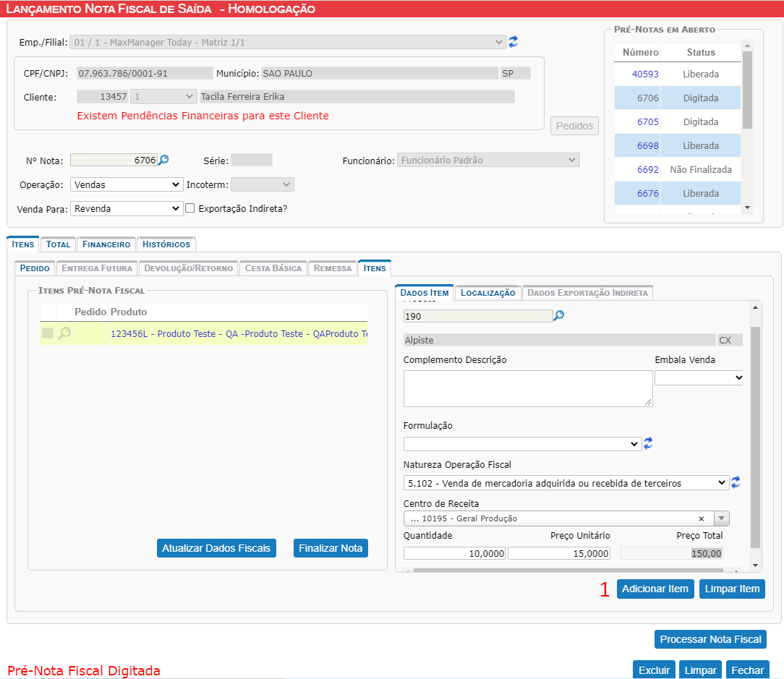
Task: Expand the Embala Venda dropdown
Action: (699, 377)
